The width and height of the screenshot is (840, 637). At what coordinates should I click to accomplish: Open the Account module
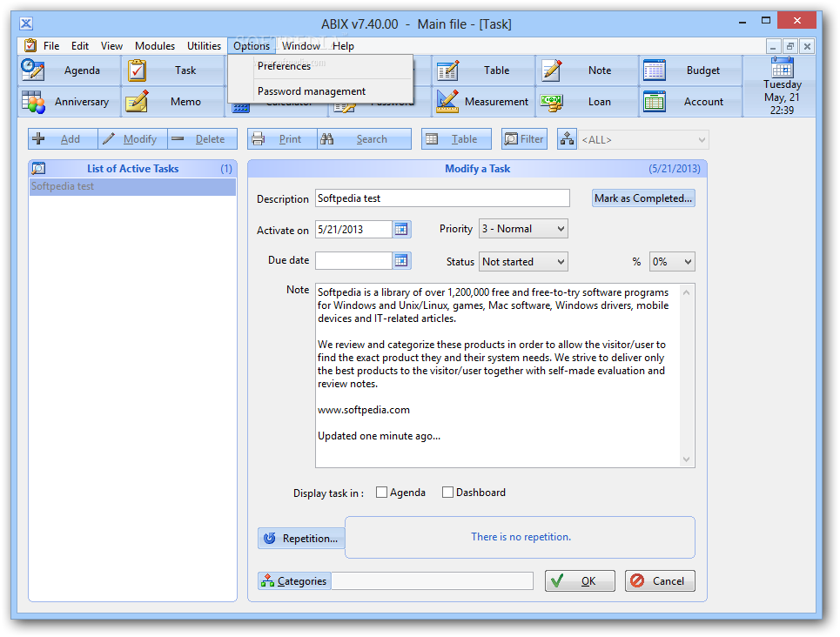point(690,101)
